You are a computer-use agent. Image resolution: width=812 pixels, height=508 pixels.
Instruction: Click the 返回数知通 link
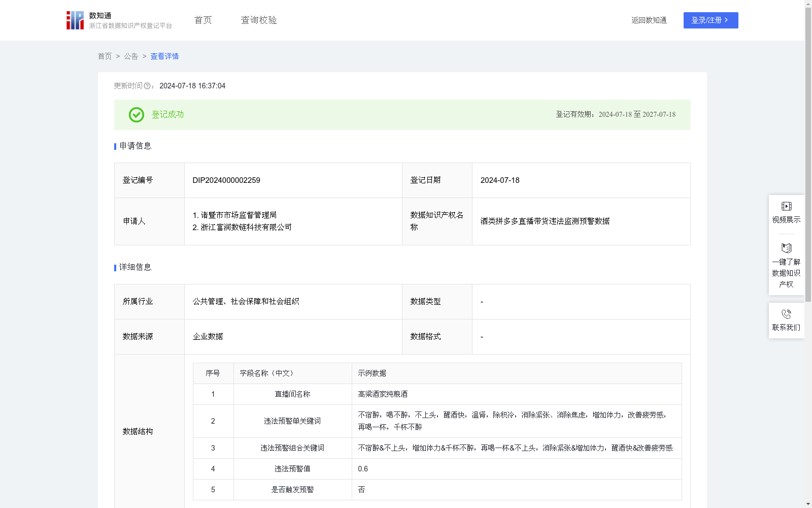pyautogui.click(x=649, y=20)
